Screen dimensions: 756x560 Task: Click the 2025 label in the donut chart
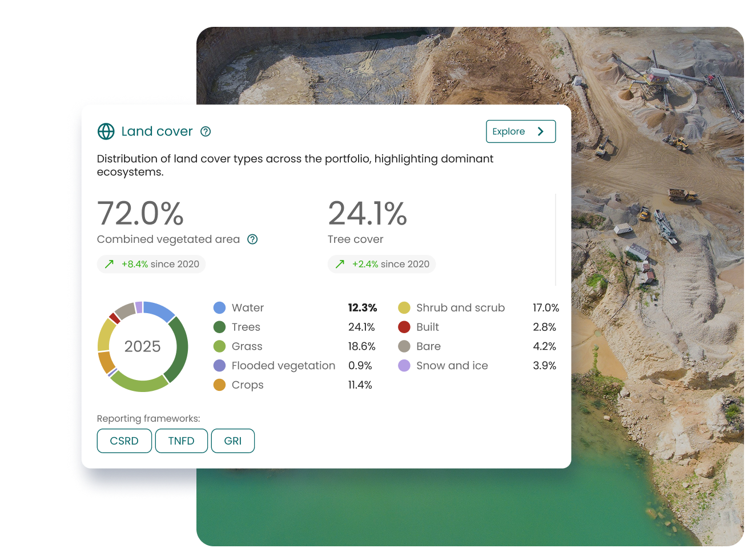tap(143, 346)
